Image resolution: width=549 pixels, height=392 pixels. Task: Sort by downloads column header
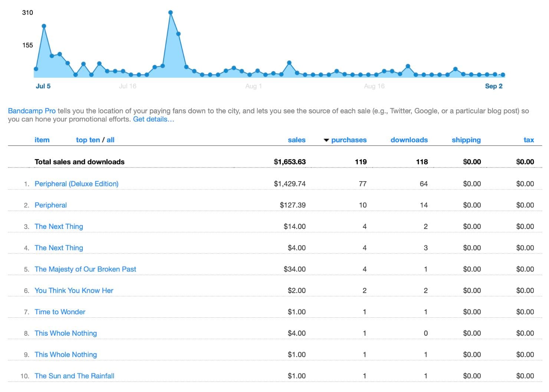tap(409, 140)
